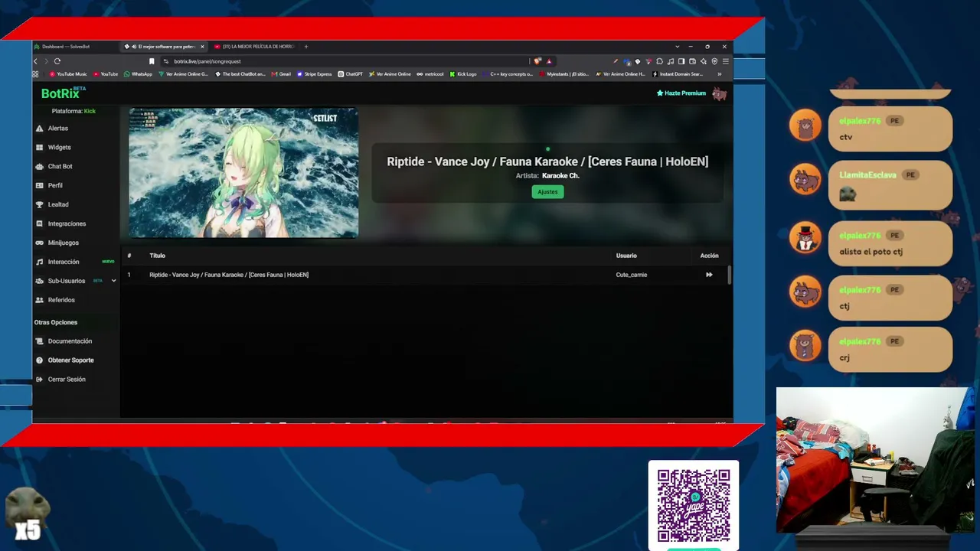Click the music note toolbar icon in browser
The width and height of the screenshot is (980, 551).
click(x=671, y=61)
